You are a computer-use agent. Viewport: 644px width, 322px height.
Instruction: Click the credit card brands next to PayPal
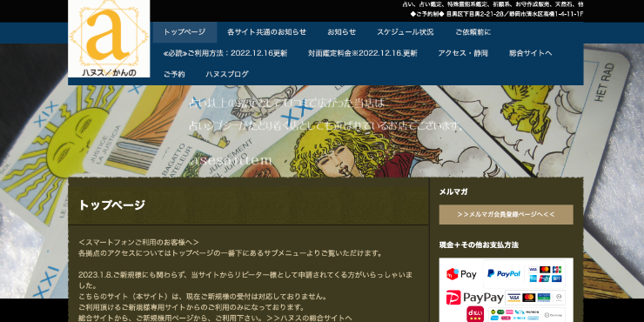545,274
